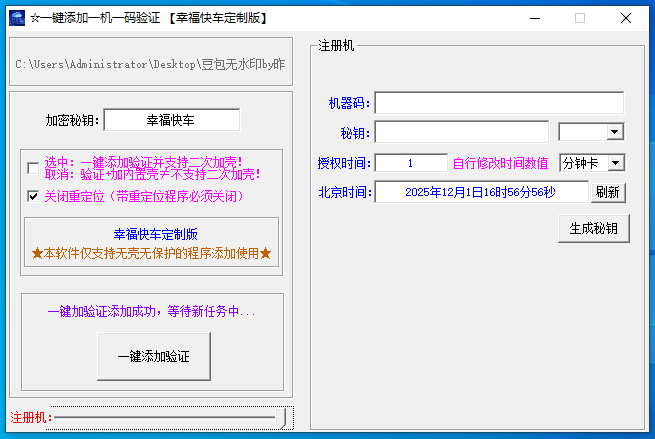Click the 生成秘钥 button
The height and width of the screenshot is (439, 655).
(593, 228)
